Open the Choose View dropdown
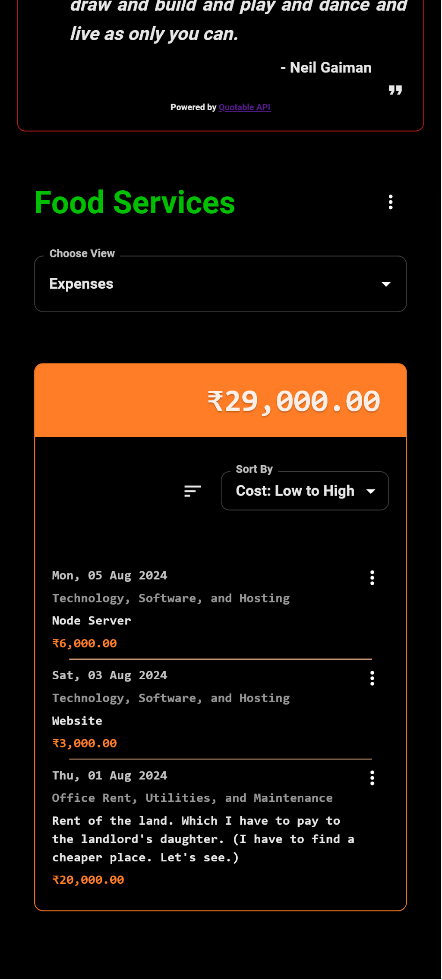 220,284
